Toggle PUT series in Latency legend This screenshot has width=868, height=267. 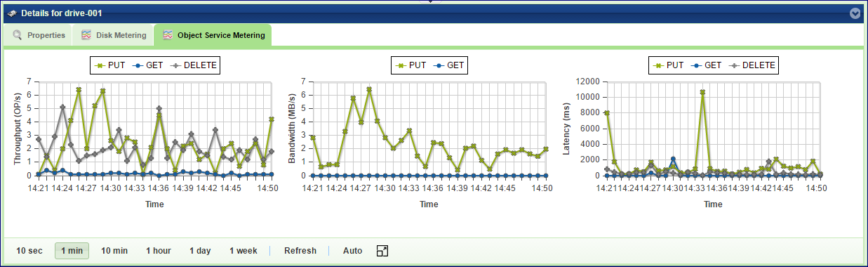point(667,65)
